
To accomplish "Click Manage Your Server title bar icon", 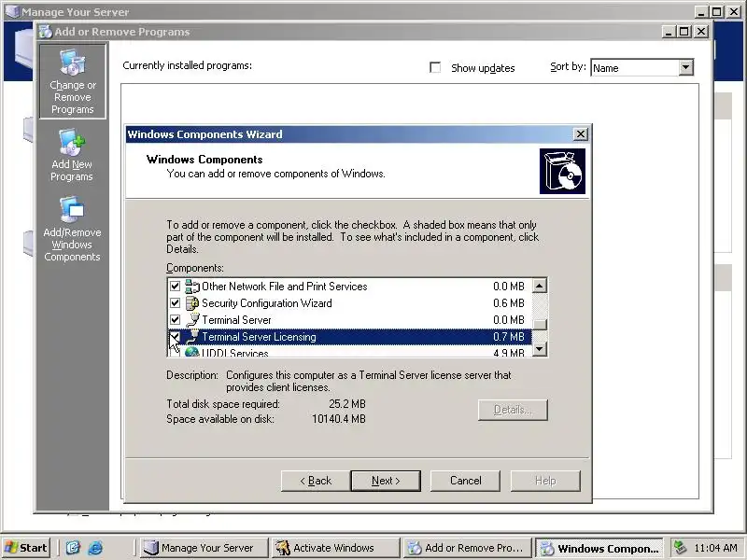I will point(13,11).
